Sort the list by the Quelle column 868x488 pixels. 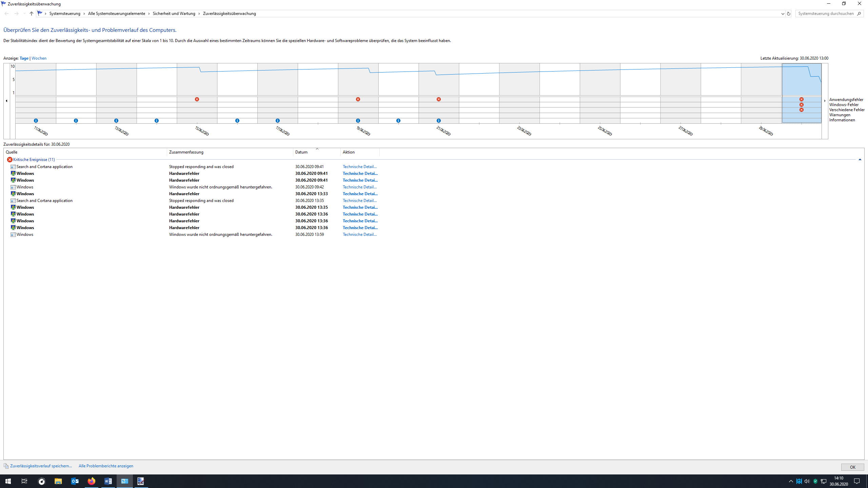coord(12,152)
